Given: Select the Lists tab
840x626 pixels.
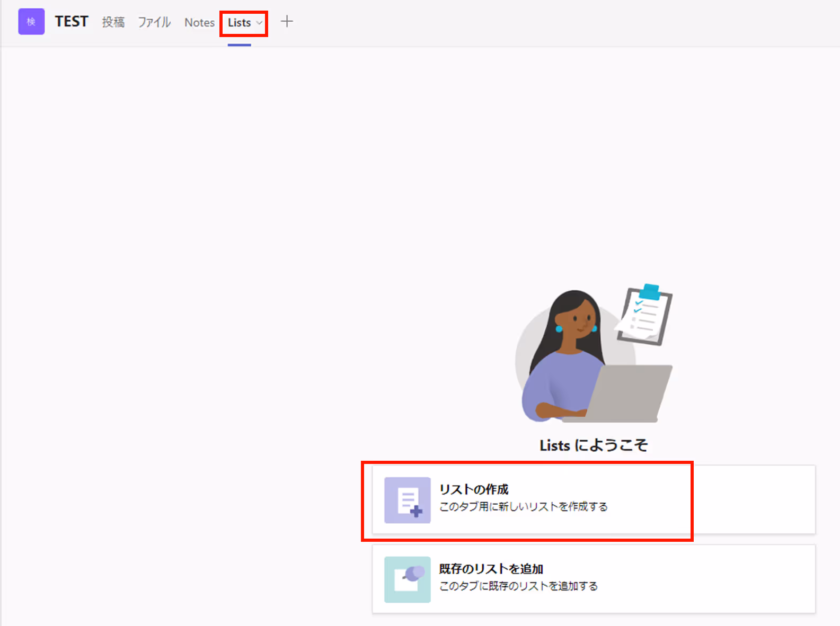Looking at the screenshot, I should pyautogui.click(x=239, y=23).
